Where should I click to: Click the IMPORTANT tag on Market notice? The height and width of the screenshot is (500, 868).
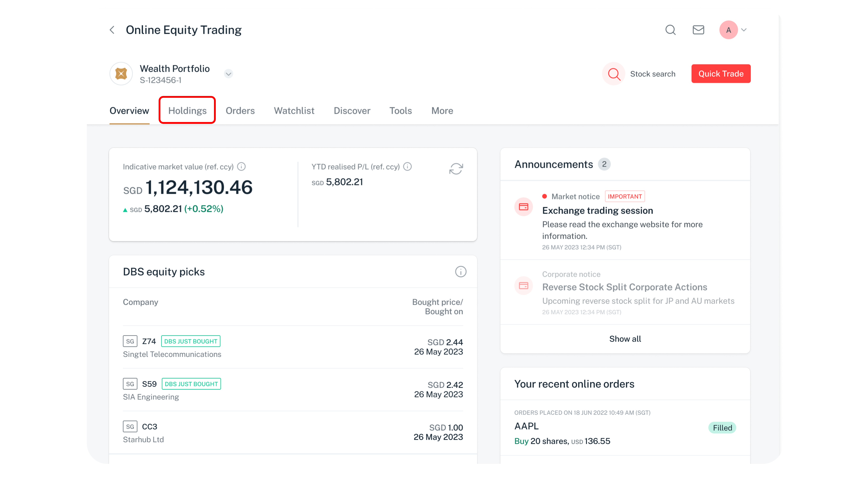coord(625,196)
